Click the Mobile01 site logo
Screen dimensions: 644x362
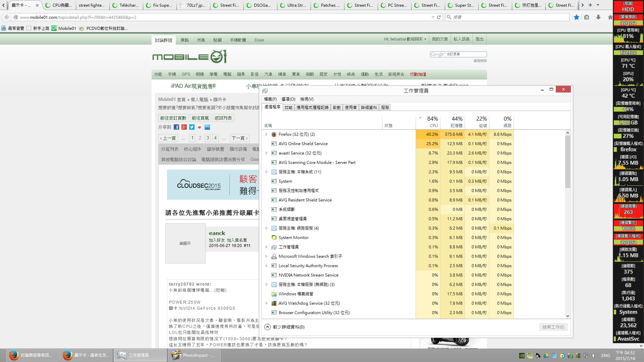(190, 57)
